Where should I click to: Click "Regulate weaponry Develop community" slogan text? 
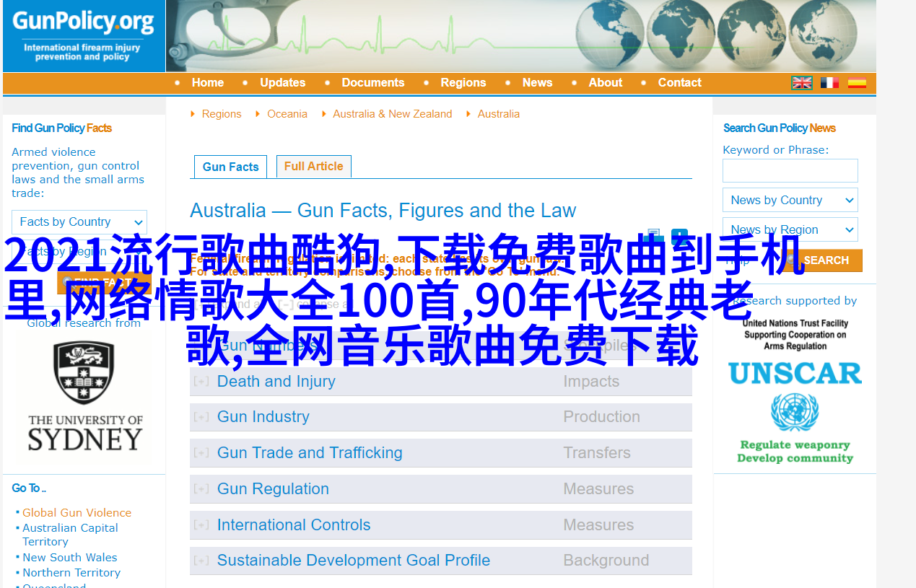pos(795,452)
